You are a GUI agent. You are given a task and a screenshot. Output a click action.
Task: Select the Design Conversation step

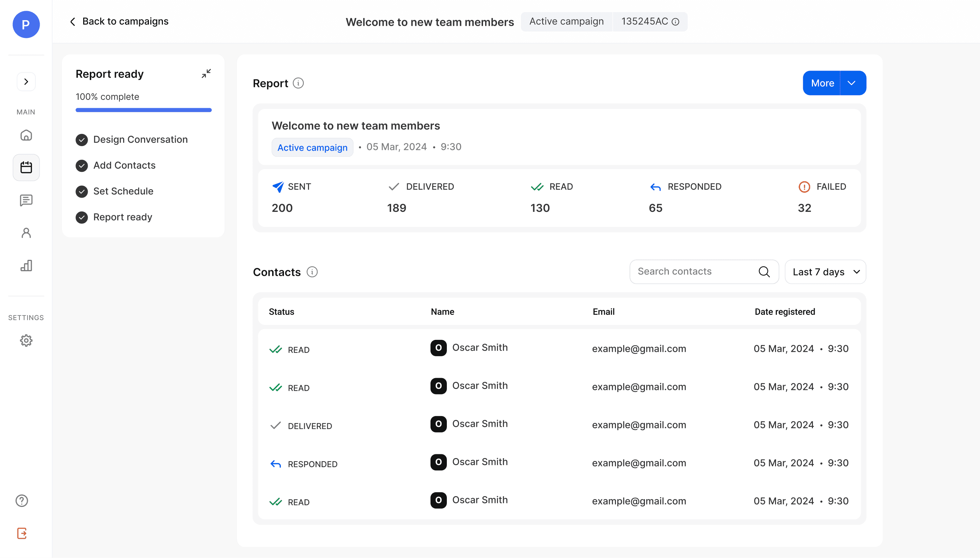point(132,139)
